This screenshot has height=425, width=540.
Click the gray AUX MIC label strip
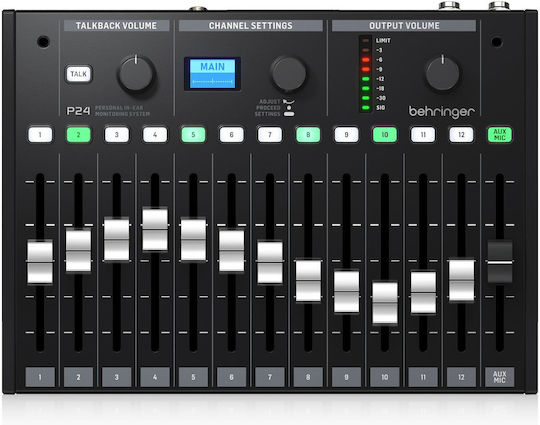[499, 377]
